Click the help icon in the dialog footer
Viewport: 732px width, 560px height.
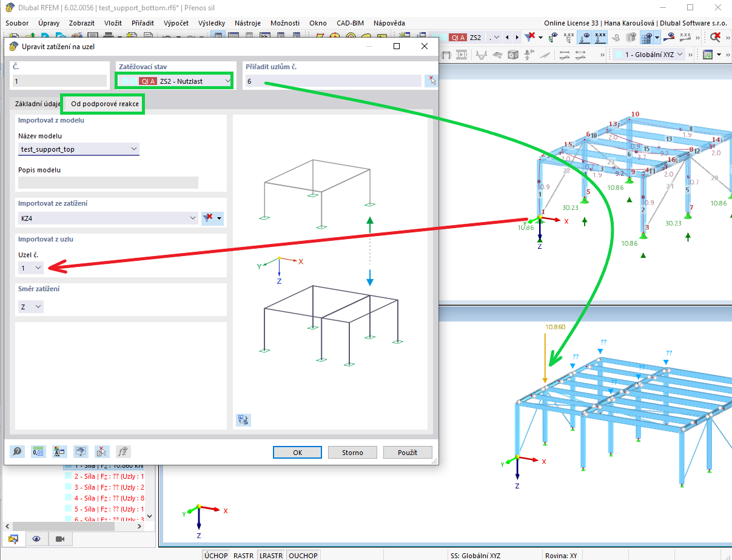coord(18,451)
